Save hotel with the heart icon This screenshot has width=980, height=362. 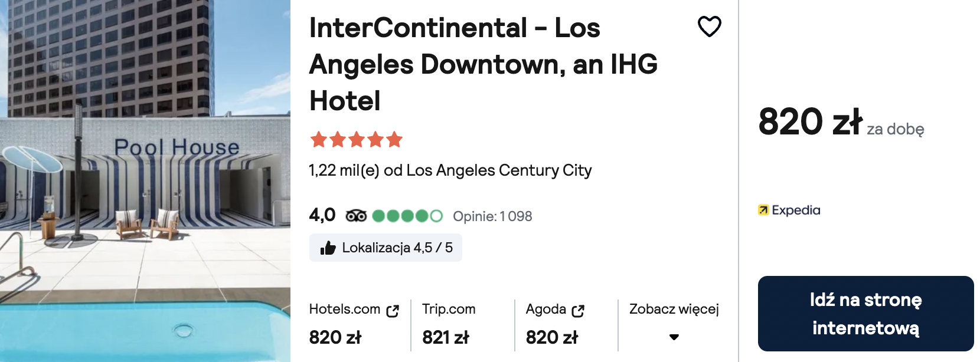click(x=710, y=27)
